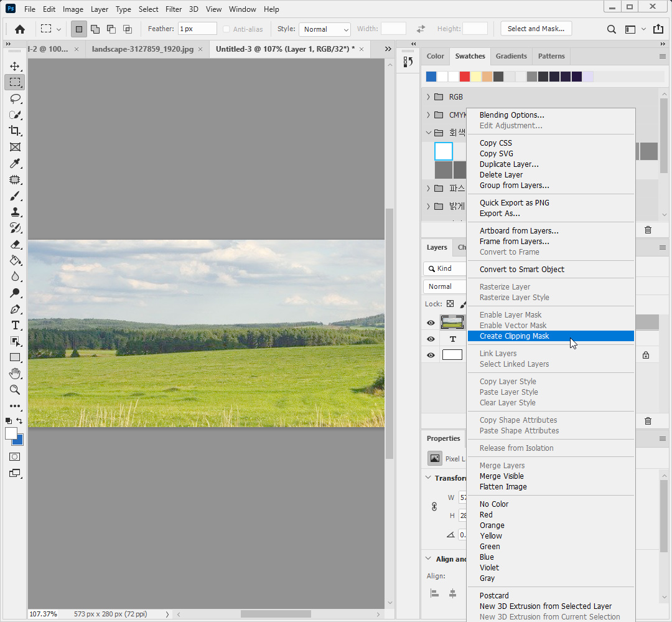Viewport: 672px width, 622px height.
Task: Click the red swatch in recent colors
Action: [465, 77]
